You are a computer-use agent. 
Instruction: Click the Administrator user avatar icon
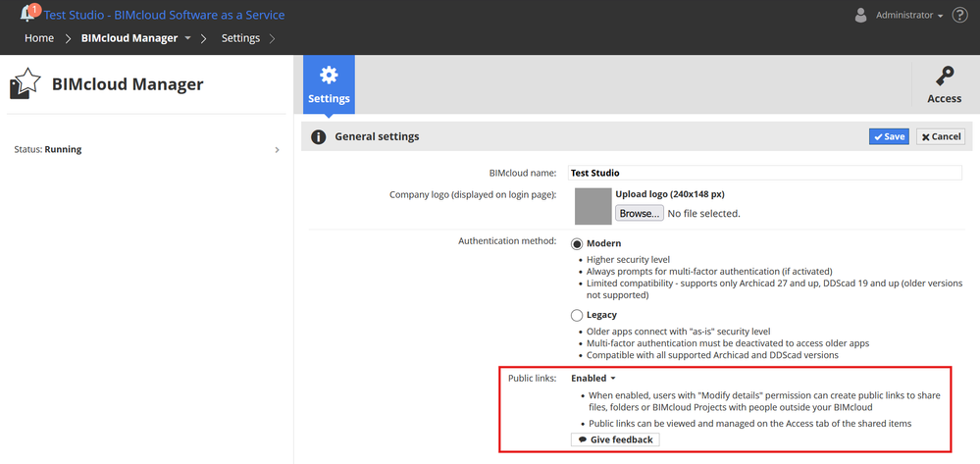click(x=860, y=15)
